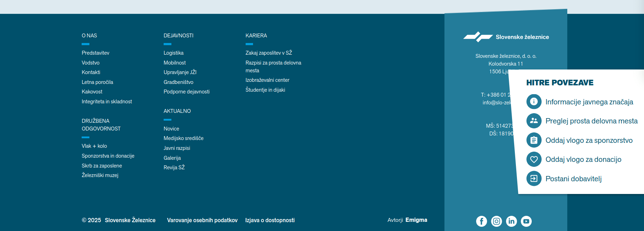Click the heart icon for donation application
This screenshot has height=231, width=644.
tap(534, 159)
